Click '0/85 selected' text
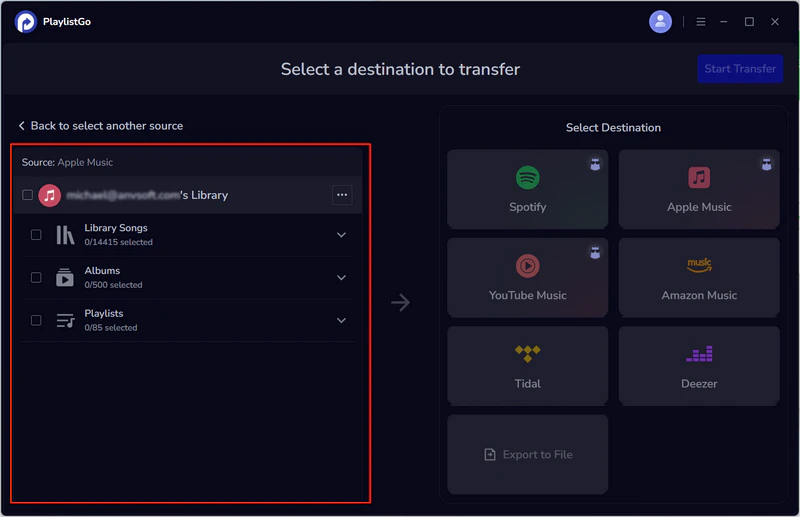 point(111,328)
